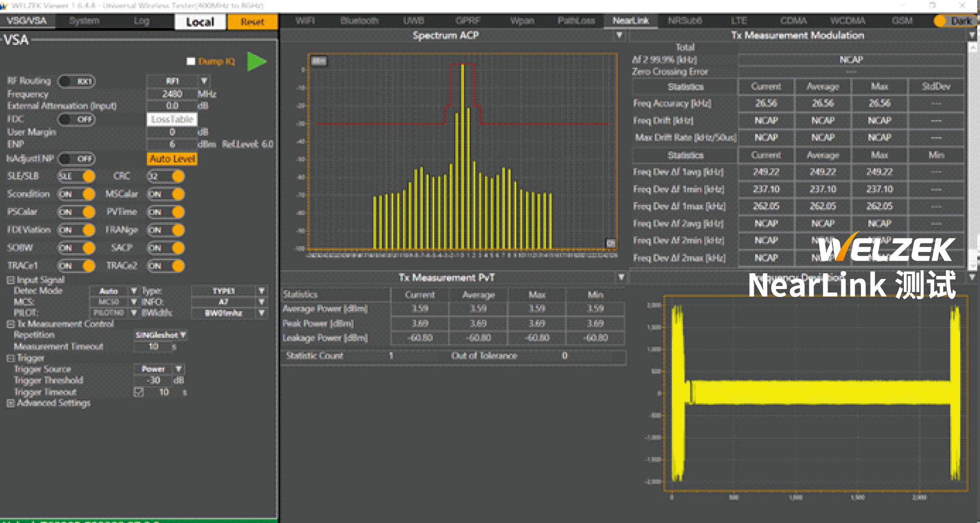Switch to the Bluetooth tab
The width and height of the screenshot is (980, 523).
point(359,21)
